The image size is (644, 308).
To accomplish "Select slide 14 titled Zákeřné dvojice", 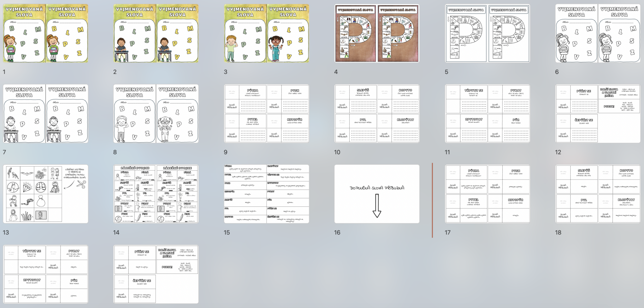I will [156, 194].
